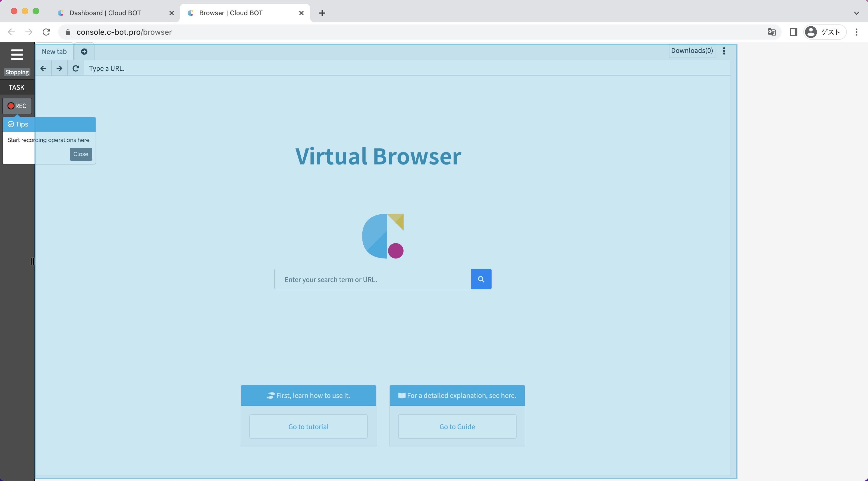
Task: Open the hamburger menu in sidebar
Action: tap(17, 55)
